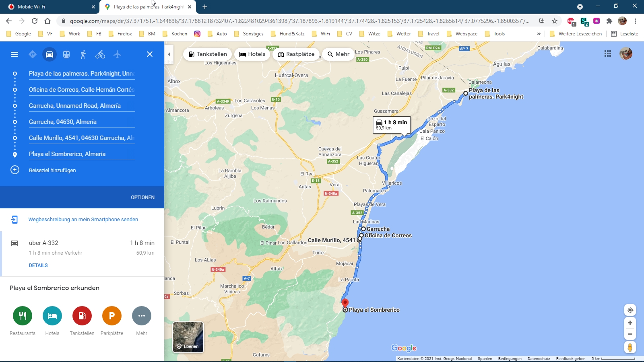This screenshot has width=644, height=362.
Task: Filter map by Rastplätze chip
Action: [x=296, y=54]
